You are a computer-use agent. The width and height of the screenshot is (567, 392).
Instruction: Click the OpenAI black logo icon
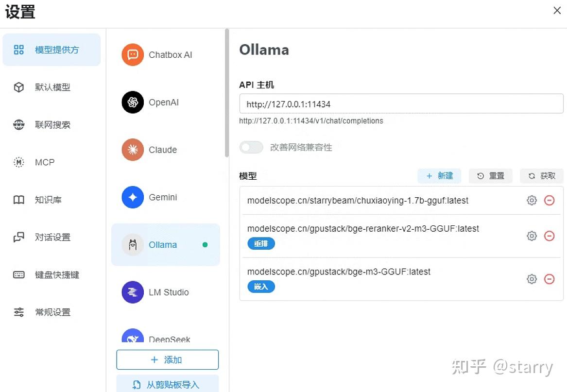133,102
